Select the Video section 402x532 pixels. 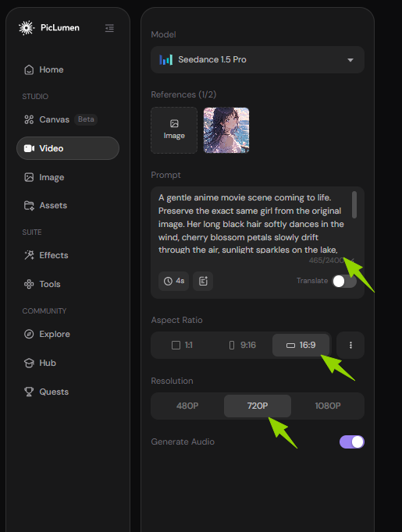point(68,148)
